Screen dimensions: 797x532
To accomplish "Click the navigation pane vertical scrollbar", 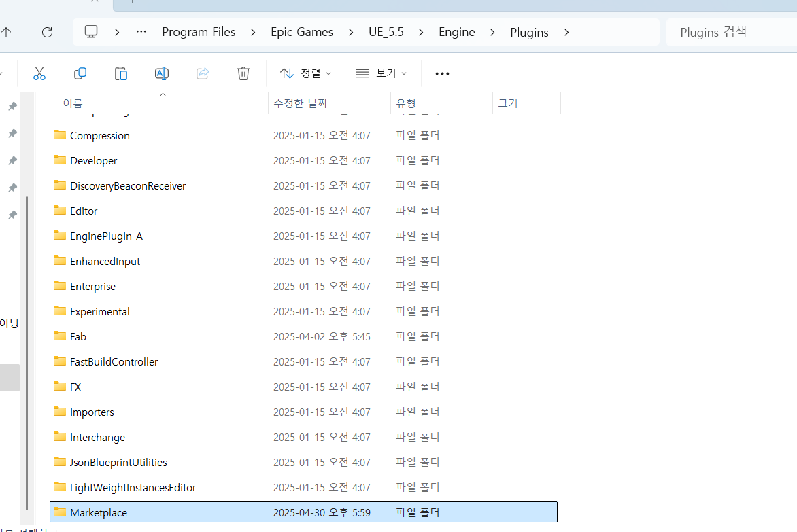I will (x=27, y=353).
